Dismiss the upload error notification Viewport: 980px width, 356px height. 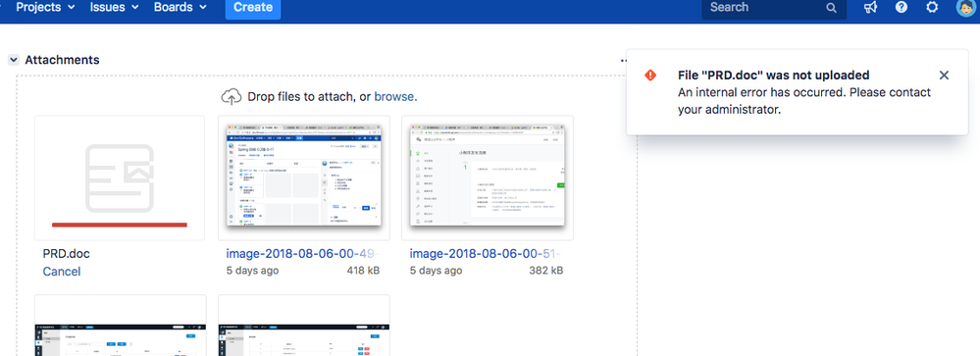click(x=944, y=76)
